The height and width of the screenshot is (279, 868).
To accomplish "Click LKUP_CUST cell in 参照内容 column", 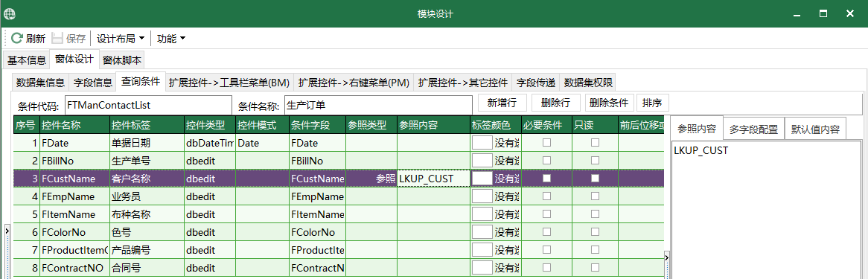I will tap(433, 179).
